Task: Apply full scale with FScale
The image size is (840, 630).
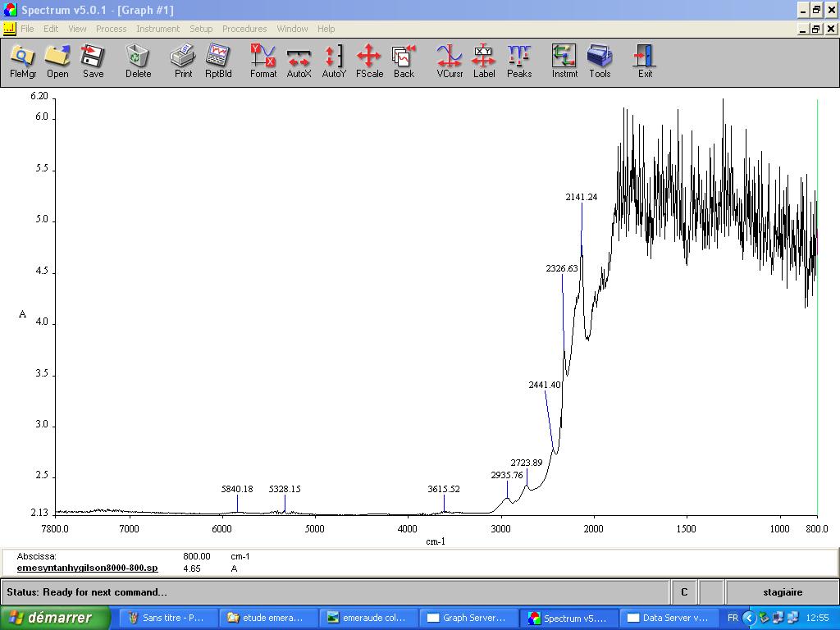Action: 369,62
